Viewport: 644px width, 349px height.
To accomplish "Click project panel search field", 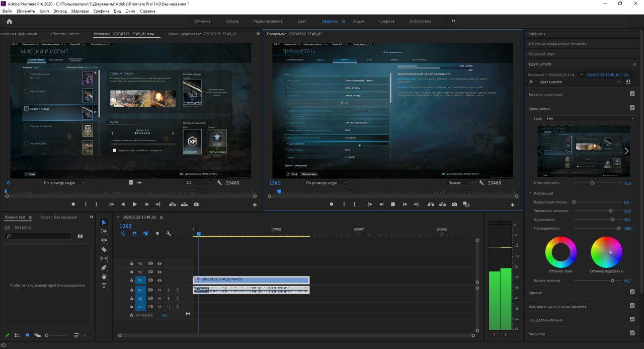I will coord(39,236).
